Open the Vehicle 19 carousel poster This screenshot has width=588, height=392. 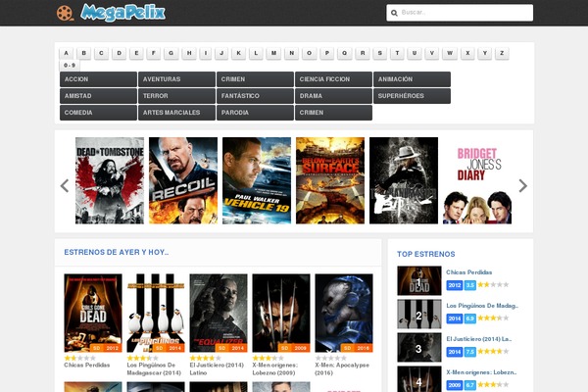[x=257, y=180]
